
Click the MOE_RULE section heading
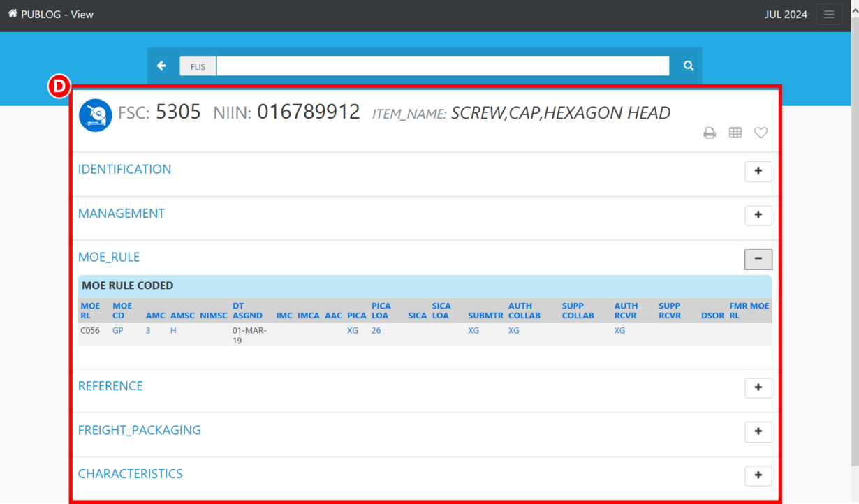tap(109, 258)
